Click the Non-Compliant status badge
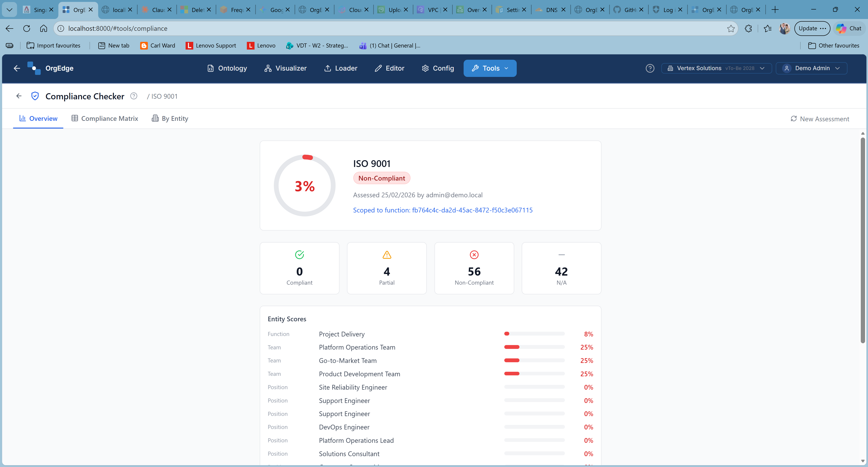868x467 pixels. point(381,178)
